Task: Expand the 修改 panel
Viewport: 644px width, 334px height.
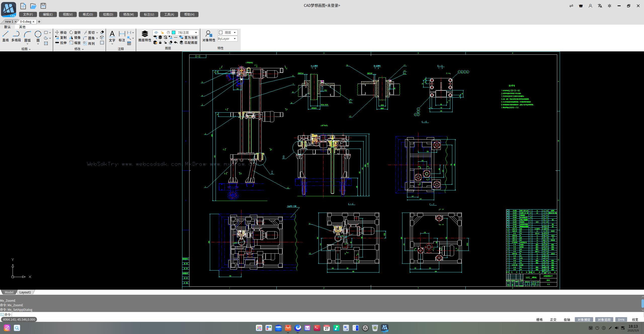Action: pos(79,49)
